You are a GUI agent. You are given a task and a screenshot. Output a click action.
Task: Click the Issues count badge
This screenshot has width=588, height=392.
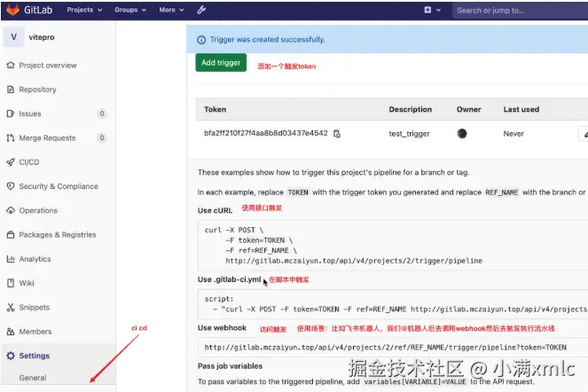102,114
